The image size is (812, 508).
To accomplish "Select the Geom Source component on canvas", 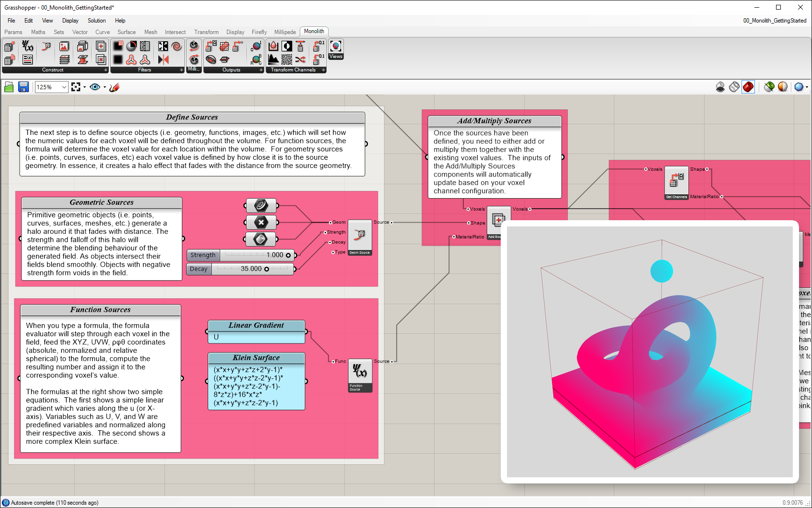I will [360, 237].
